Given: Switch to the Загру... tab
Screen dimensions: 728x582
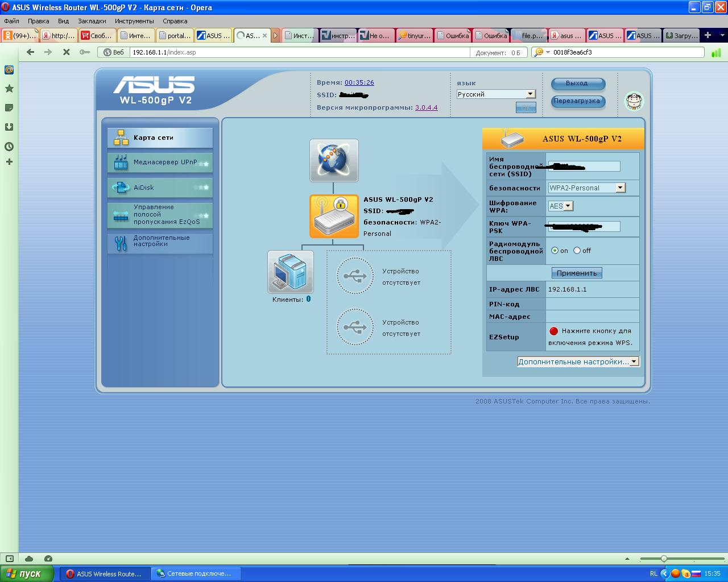Looking at the screenshot, I should click(681, 35).
